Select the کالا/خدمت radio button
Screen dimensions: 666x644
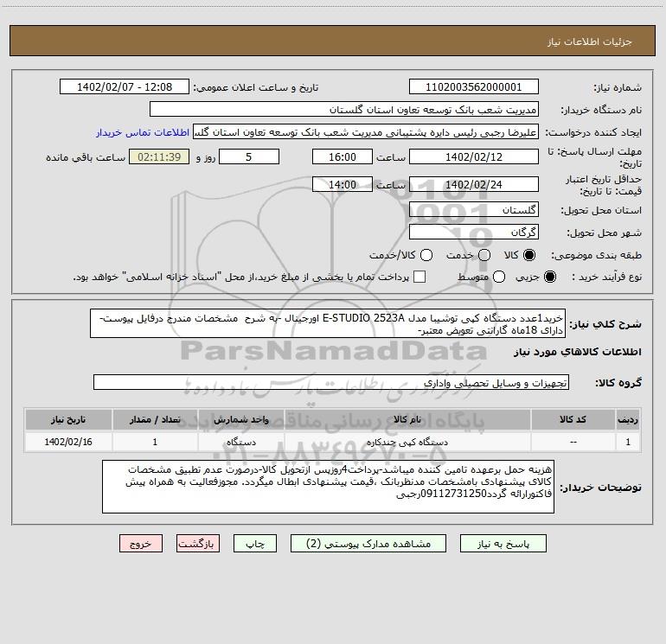426,255
